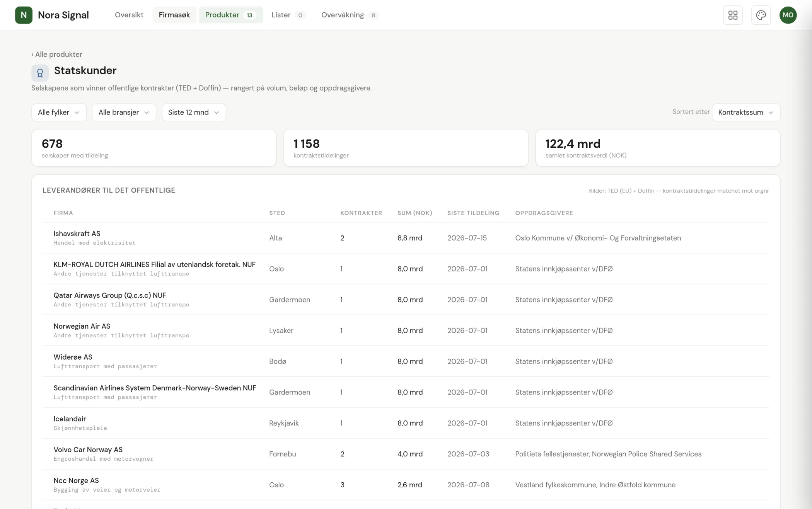
Task: Click the Firma column header
Action: click(63, 213)
